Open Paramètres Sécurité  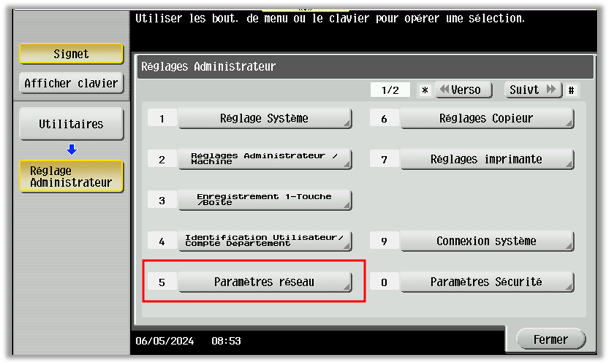pos(487,281)
